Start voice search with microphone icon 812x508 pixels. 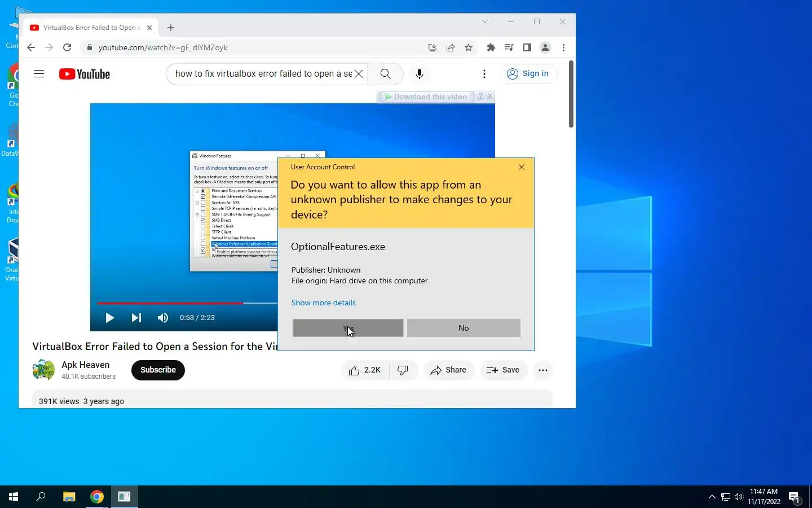[x=420, y=74]
